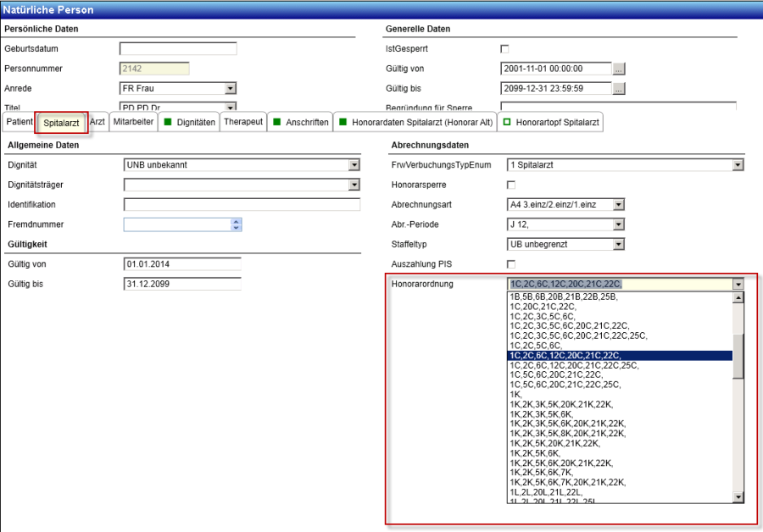Choose the 1K, option in Honorarordnung list
Image resolution: width=763 pixels, height=532 pixels.
click(515, 395)
